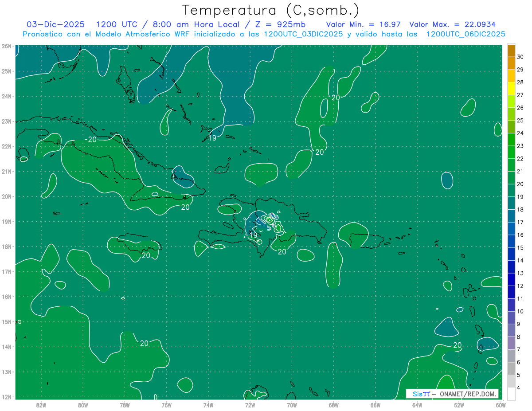Click the 'Temperatura (C,somb.)' title
This screenshot has width=532, height=411.
tap(271, 10)
